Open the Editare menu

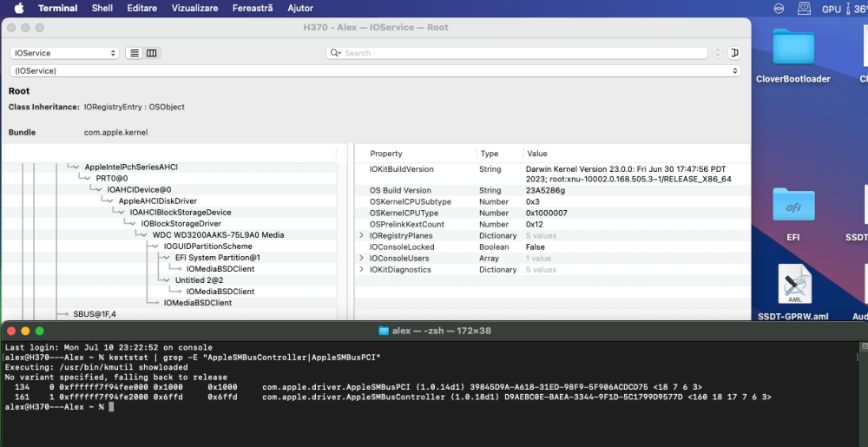[x=141, y=9]
